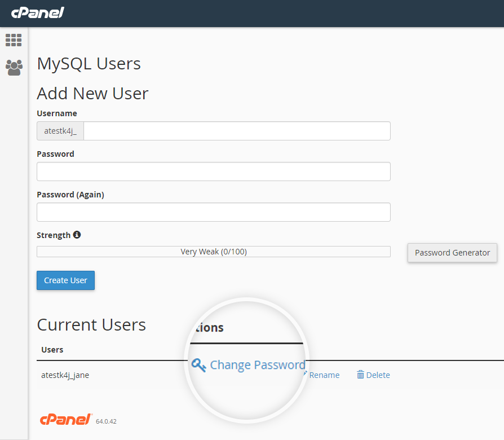Delete the atestk4j_jane user
504x440 pixels.
[378, 375]
